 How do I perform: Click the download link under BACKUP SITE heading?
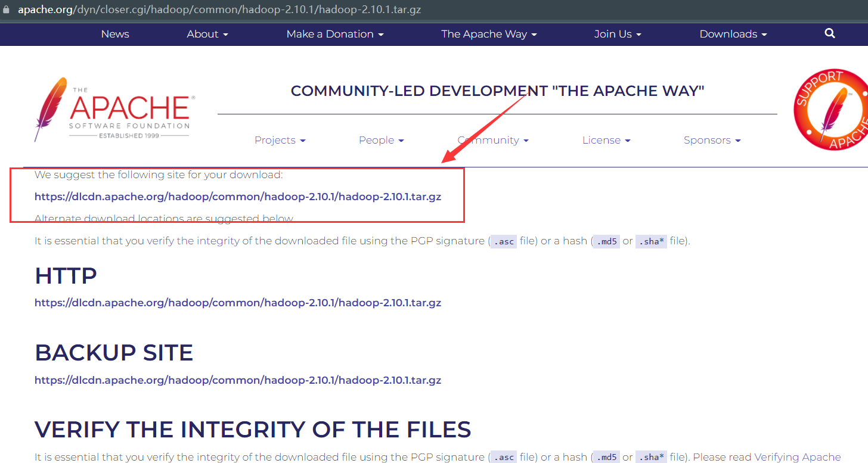238,380
